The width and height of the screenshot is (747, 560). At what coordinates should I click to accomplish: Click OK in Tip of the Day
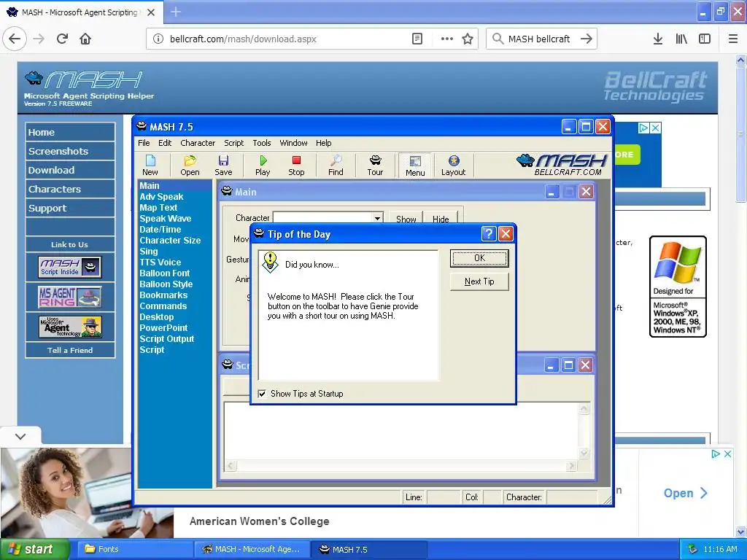point(479,258)
